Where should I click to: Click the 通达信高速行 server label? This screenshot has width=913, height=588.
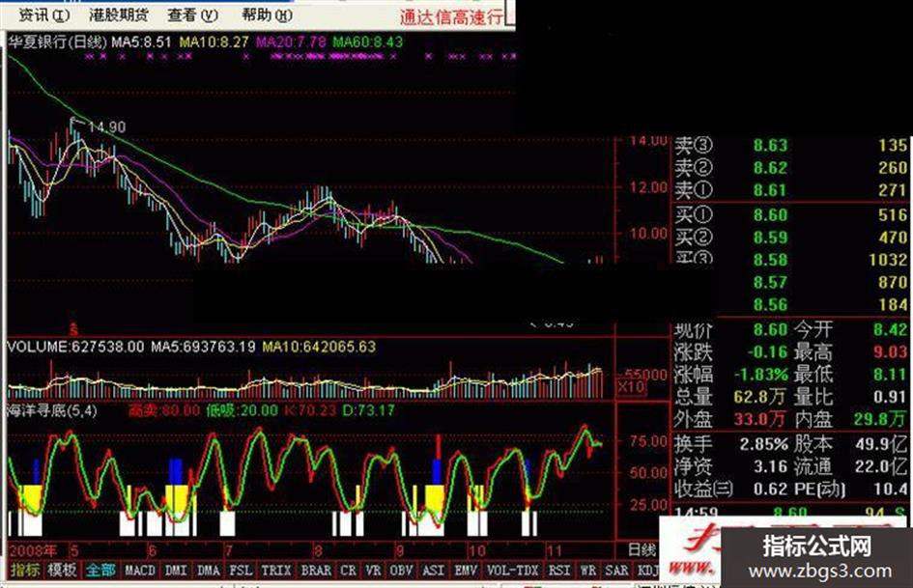coord(451,16)
